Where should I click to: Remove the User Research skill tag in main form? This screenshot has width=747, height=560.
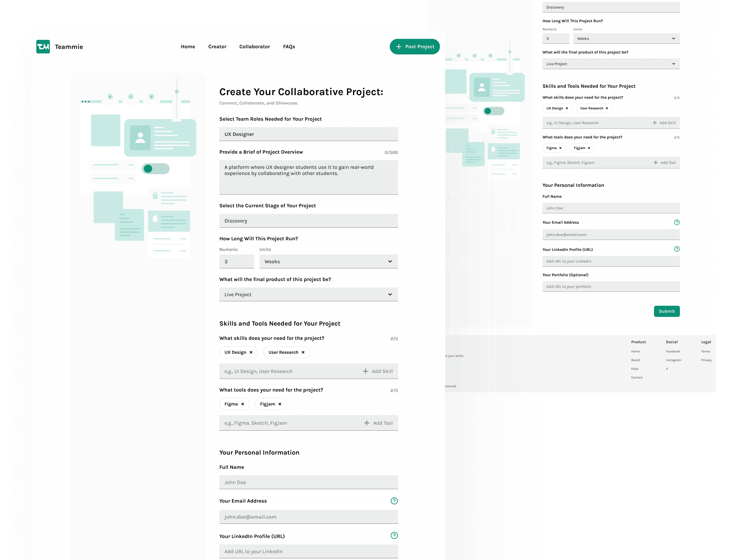303,352
